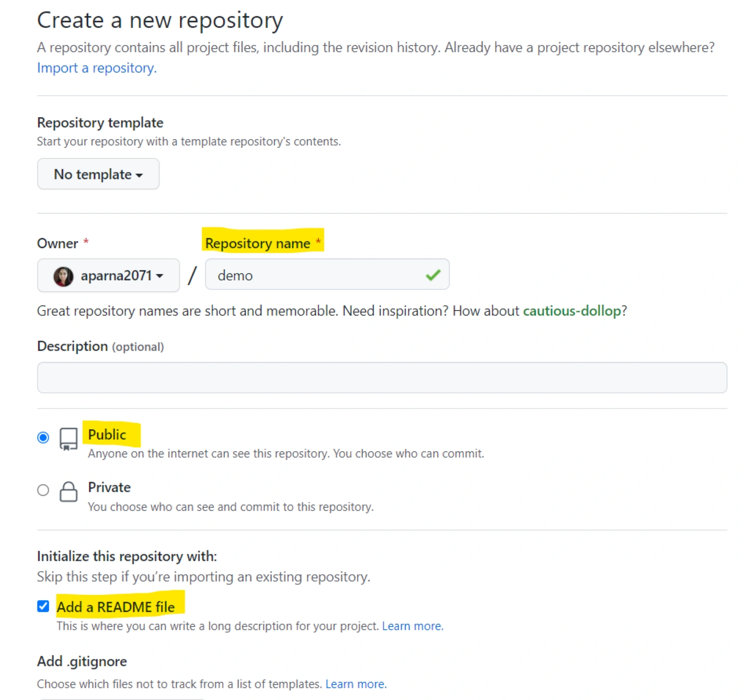This screenshot has width=744, height=700.
Task: Select the Private radio button
Action: click(x=43, y=490)
